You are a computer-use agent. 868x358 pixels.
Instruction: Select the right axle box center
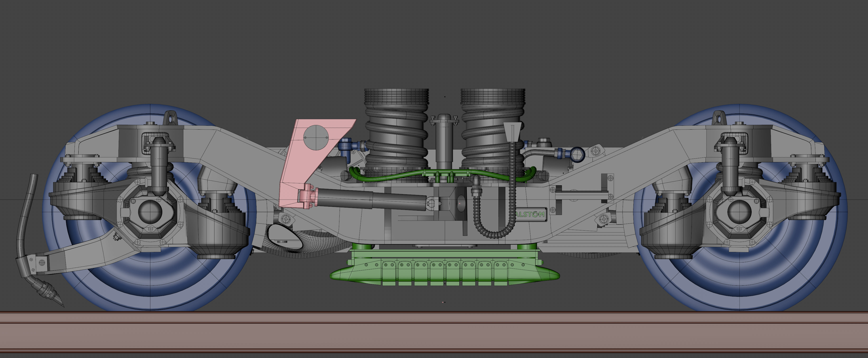pos(739,212)
